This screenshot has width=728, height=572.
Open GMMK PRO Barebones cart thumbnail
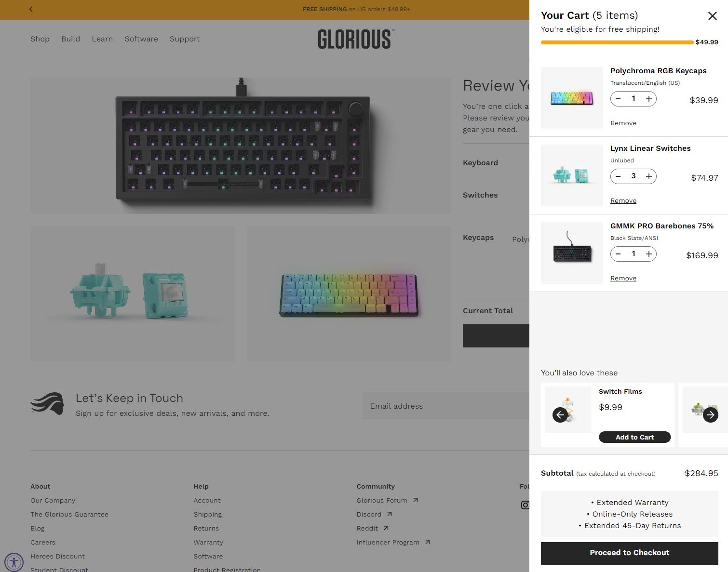(x=571, y=253)
